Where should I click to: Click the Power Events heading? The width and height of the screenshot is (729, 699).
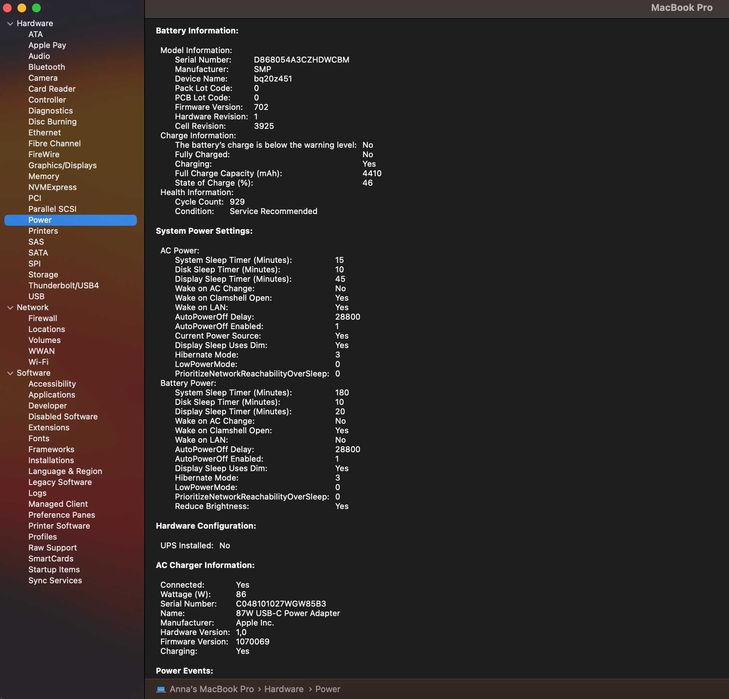click(185, 671)
